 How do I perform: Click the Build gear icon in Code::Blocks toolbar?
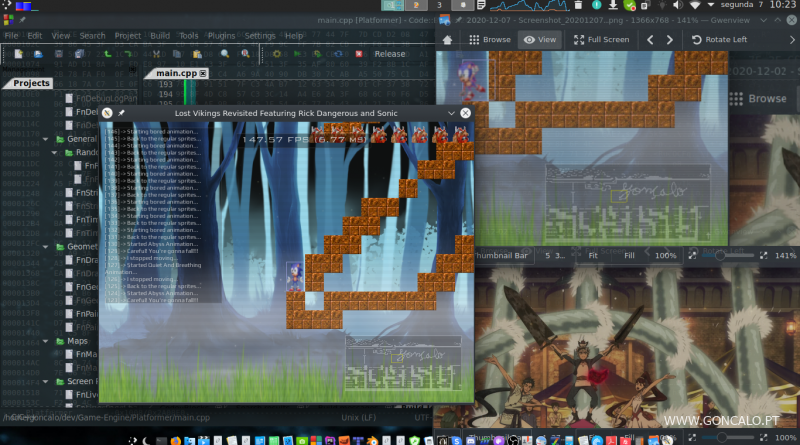pyautogui.click(x=277, y=54)
